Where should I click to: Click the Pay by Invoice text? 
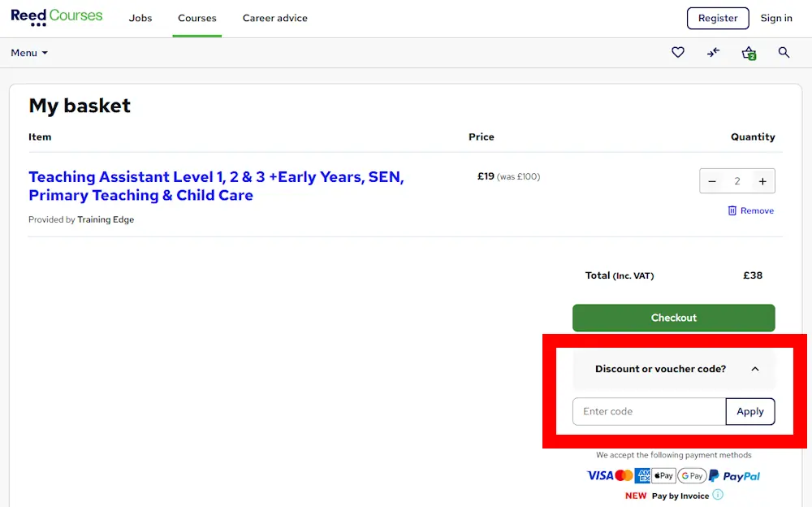(x=680, y=496)
